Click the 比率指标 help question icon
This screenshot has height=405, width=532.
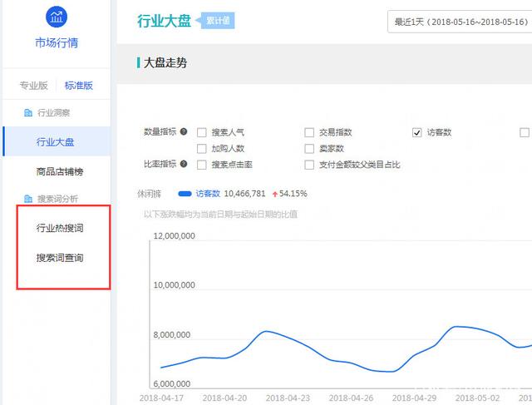click(184, 164)
